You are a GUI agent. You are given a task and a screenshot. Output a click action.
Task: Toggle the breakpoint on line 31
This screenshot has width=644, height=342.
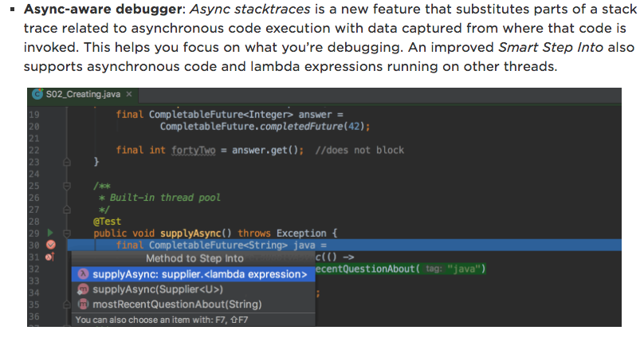tap(49, 257)
